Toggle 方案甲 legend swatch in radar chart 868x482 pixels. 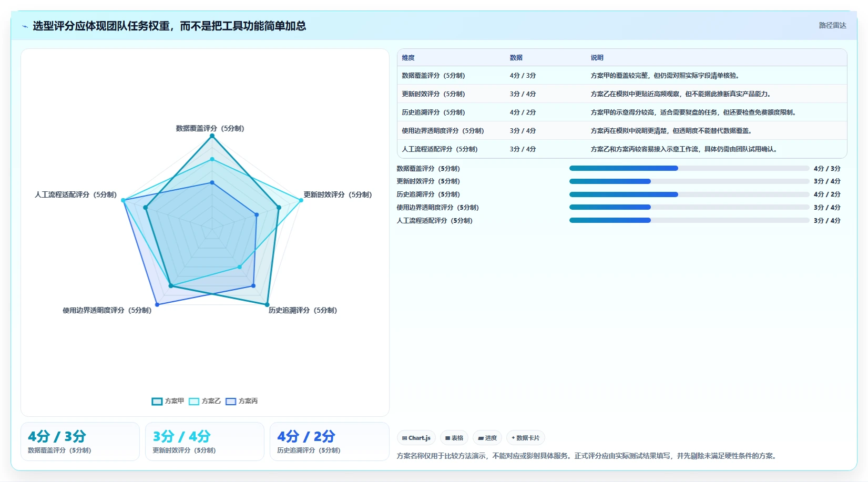point(157,401)
